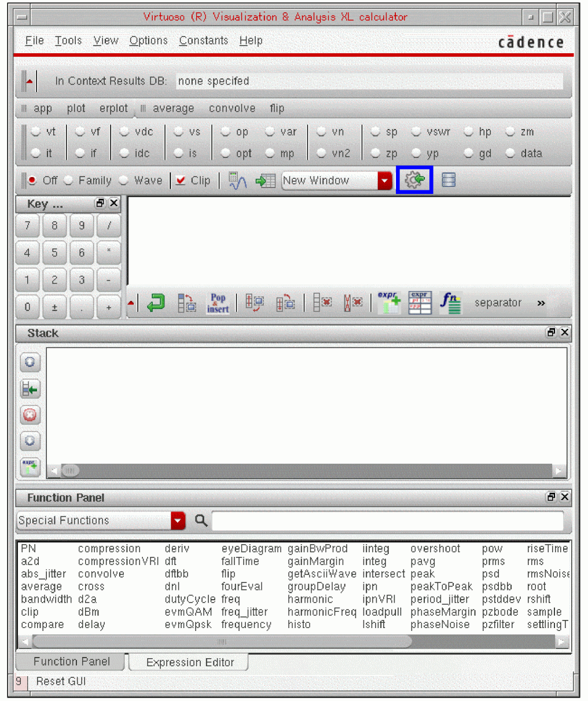
Task: Select the phaseMargin function
Action: [x=443, y=612]
